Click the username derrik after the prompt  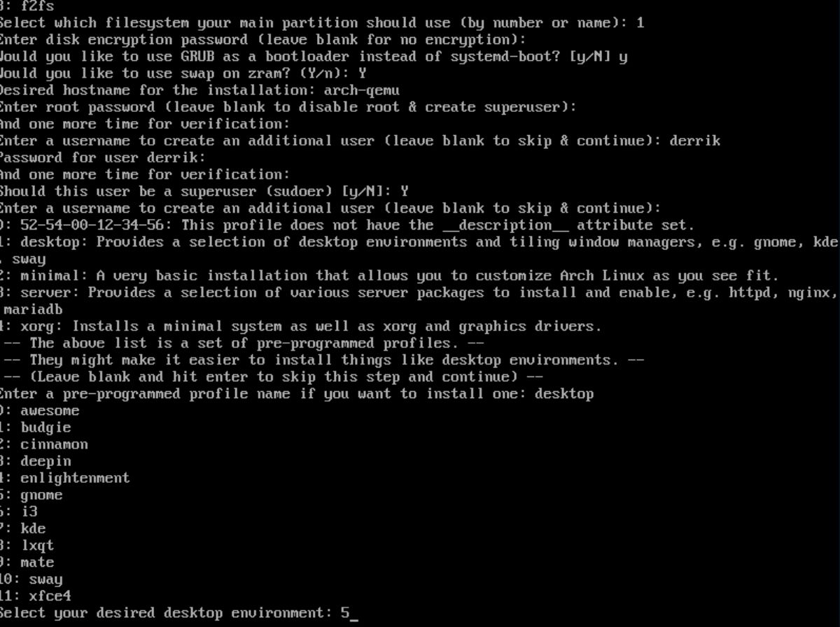pos(695,141)
